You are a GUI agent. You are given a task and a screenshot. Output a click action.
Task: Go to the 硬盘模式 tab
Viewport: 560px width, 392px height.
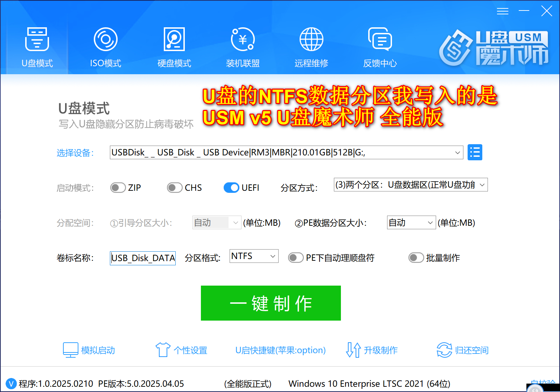[x=174, y=48]
